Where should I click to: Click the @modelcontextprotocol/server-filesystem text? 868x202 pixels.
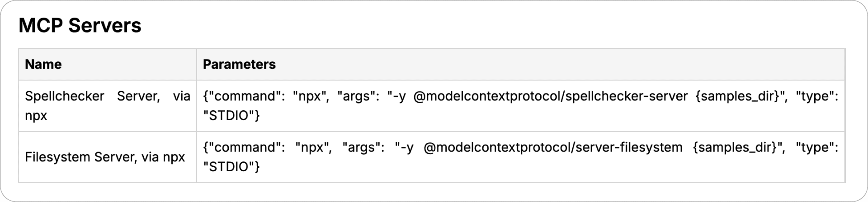[553, 147]
